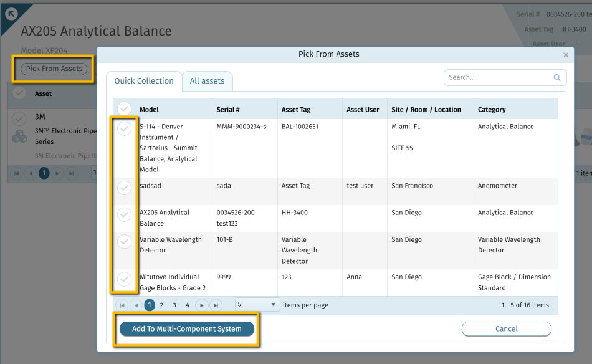Click the 3M asset cubes icon in background
Image resolution: width=592 pixels, height=364 pixels.
(19, 136)
